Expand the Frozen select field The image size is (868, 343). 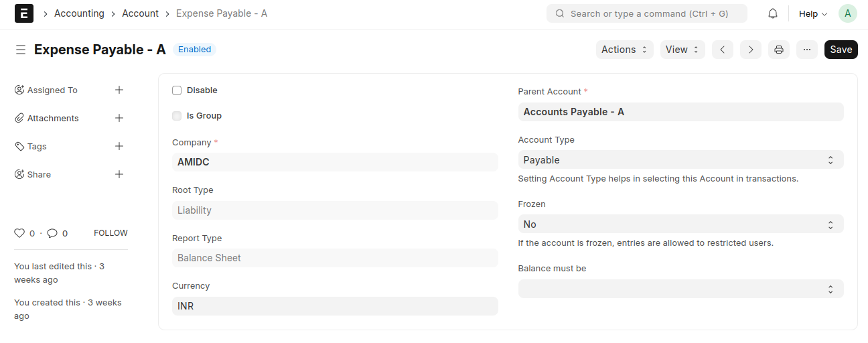680,224
